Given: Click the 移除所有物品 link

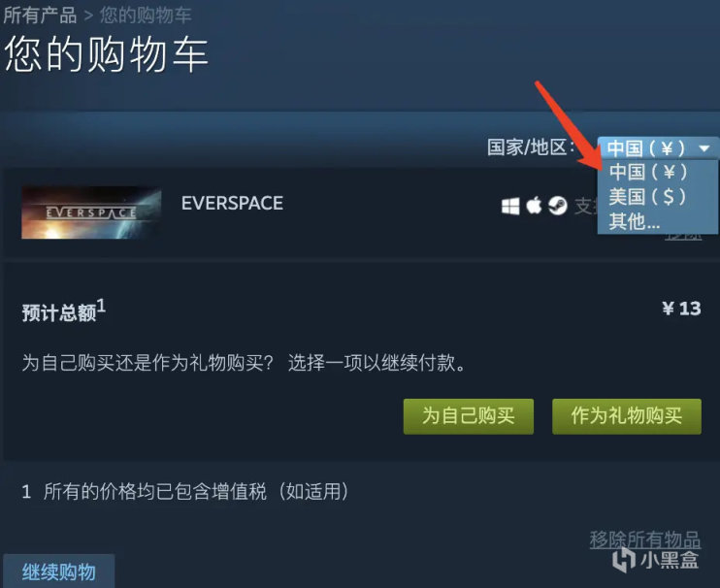Looking at the screenshot, I should pos(644,539).
